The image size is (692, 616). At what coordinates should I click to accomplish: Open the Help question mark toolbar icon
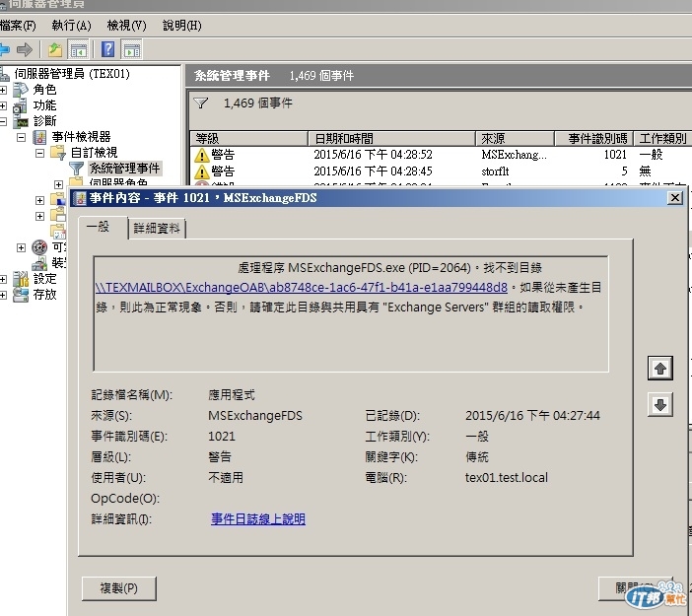click(x=107, y=49)
